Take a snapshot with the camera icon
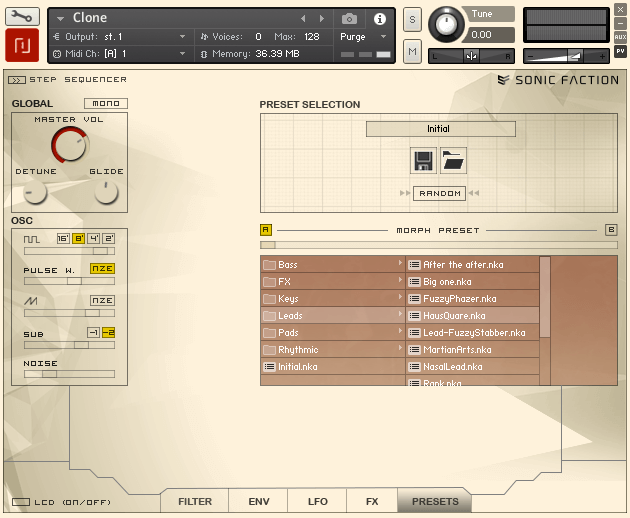This screenshot has height=518, width=630. 349,18
